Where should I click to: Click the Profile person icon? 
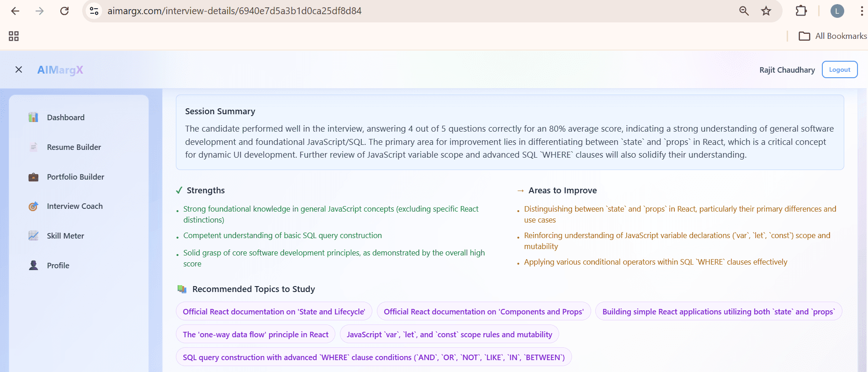[x=33, y=266]
